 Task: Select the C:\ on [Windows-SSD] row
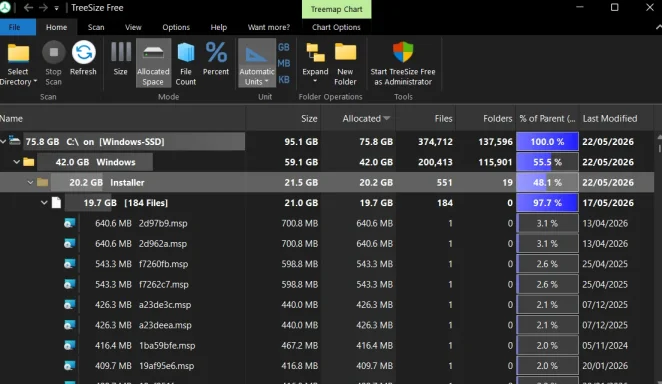pos(327,142)
